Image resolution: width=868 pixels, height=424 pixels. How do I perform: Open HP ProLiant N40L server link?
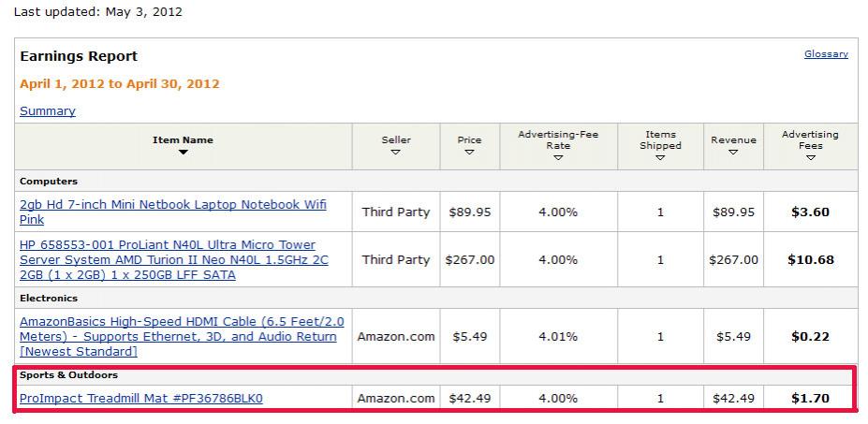pyautogui.click(x=174, y=259)
